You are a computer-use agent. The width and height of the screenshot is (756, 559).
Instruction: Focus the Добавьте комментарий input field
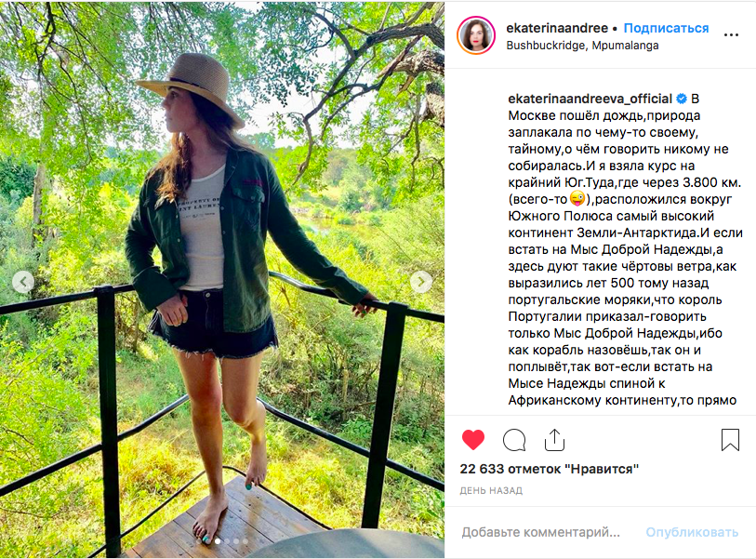pos(540,532)
